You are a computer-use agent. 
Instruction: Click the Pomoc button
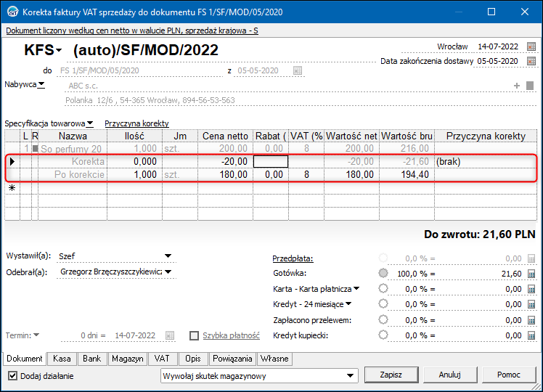coord(509,375)
